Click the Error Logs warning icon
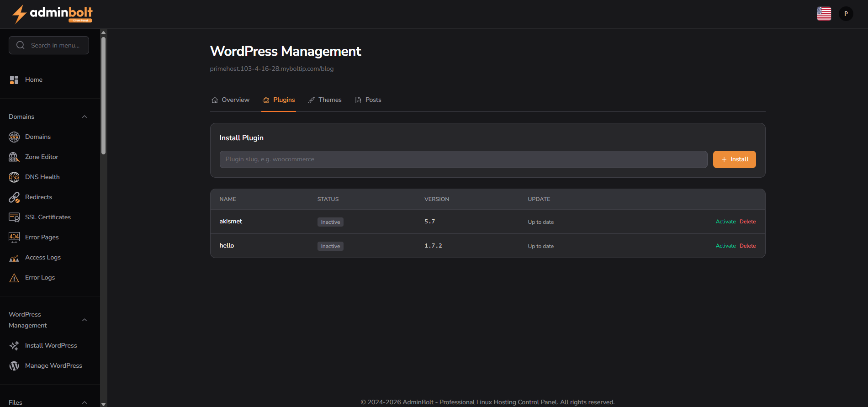The height and width of the screenshot is (407, 868). (x=14, y=277)
